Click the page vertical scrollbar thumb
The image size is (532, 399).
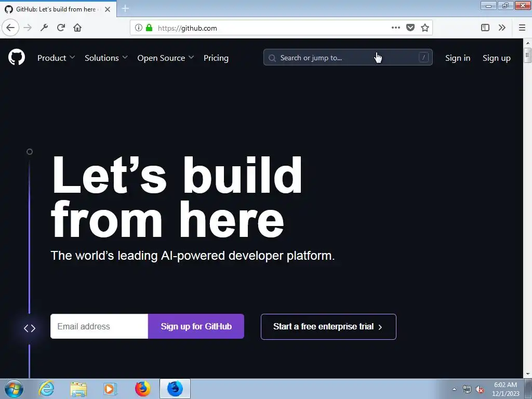(x=528, y=55)
